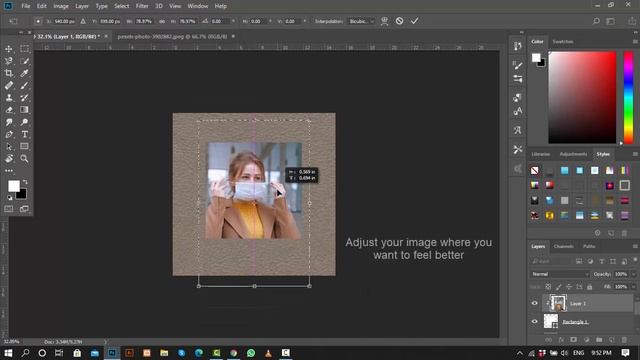Screen dimensions: 640x360
Task: Open the Interpolation dropdown
Action: point(362,21)
